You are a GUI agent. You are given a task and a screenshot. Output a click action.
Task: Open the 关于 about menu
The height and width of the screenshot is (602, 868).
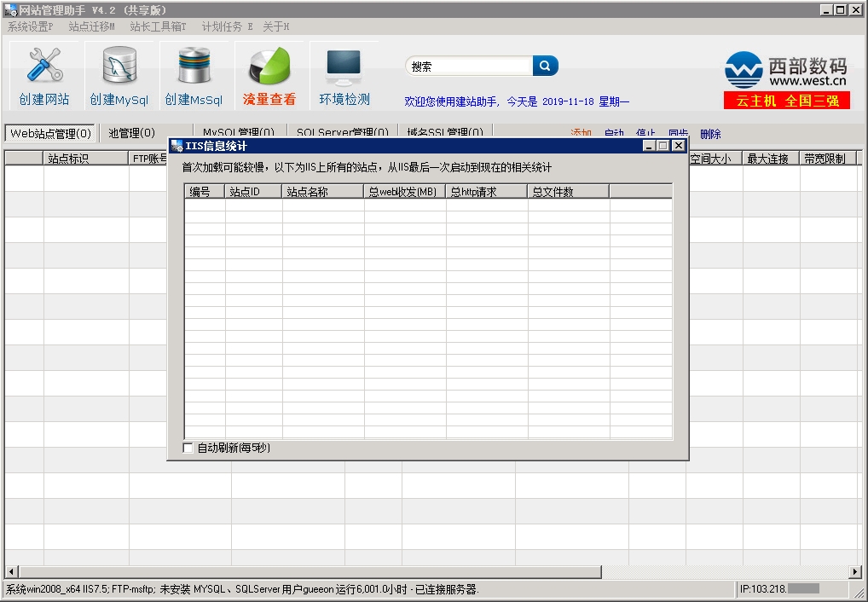pyautogui.click(x=275, y=26)
